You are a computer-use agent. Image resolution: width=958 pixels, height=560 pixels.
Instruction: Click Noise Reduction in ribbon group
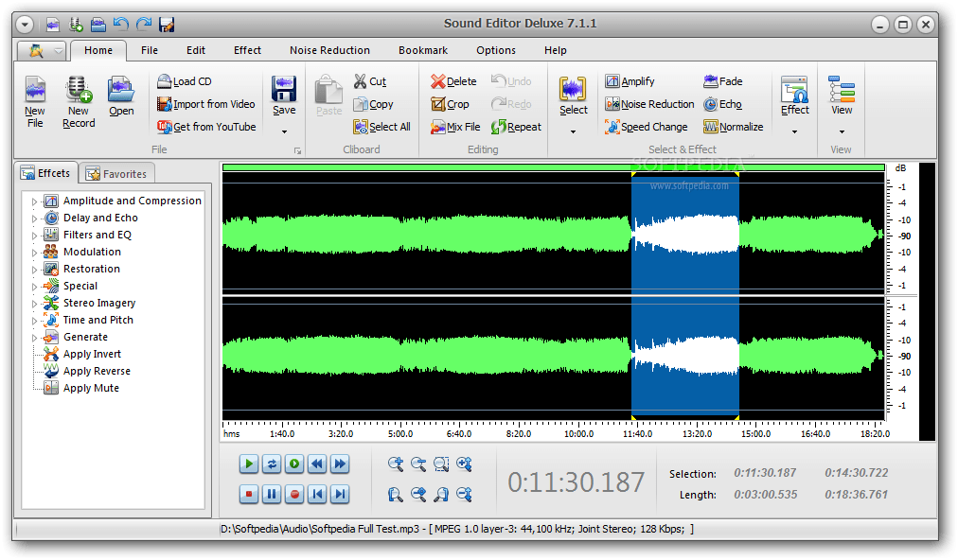tap(649, 104)
